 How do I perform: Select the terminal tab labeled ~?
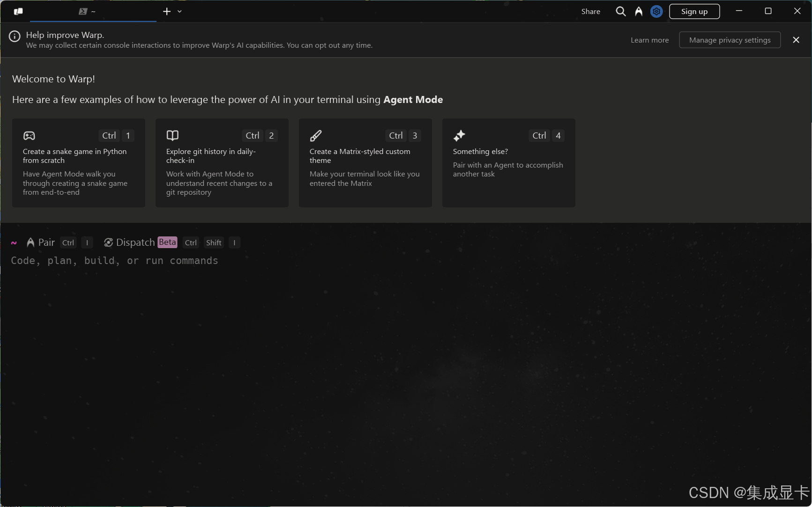click(93, 11)
